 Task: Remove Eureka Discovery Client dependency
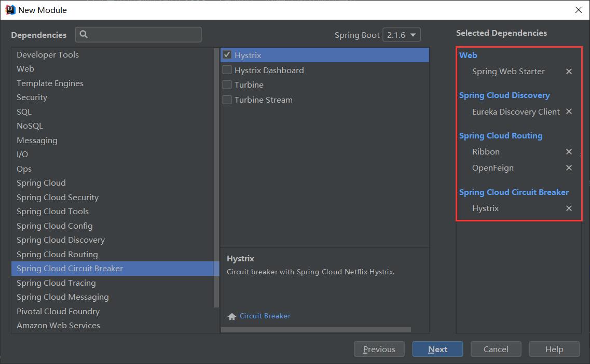569,111
